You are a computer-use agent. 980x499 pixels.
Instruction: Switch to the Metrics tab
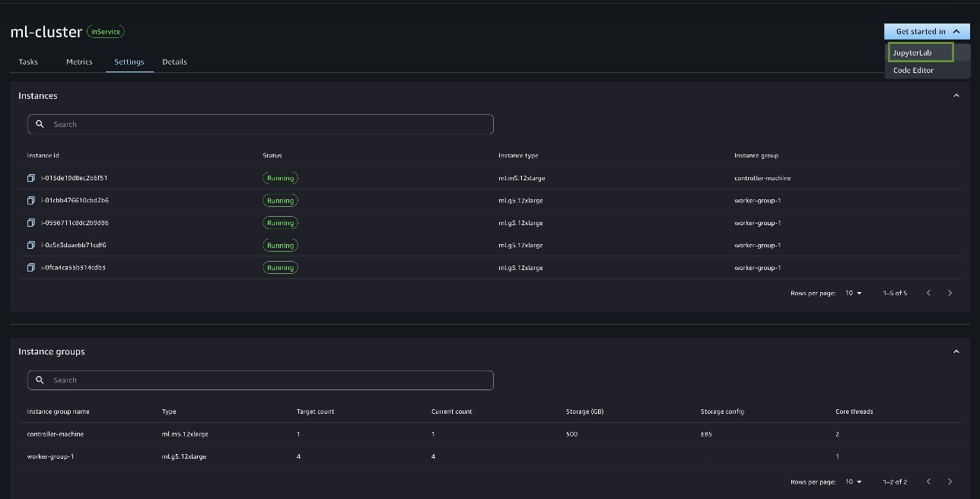pyautogui.click(x=79, y=62)
